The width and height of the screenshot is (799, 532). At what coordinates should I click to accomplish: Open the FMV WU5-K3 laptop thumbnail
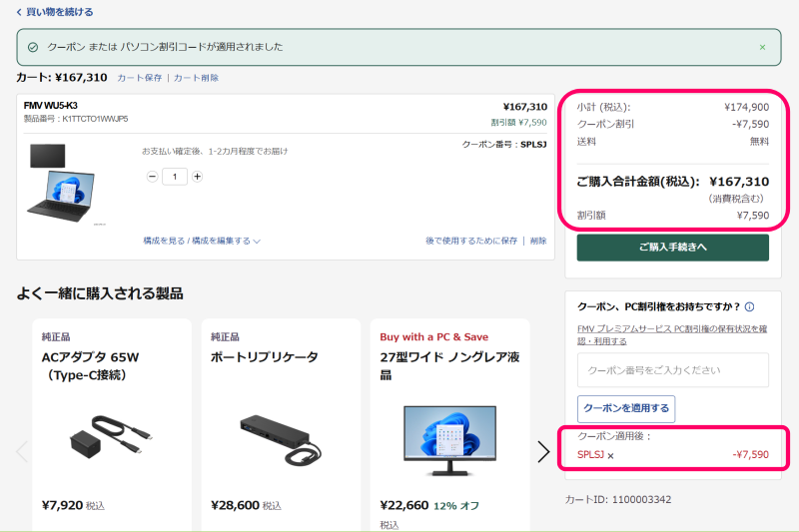[61, 185]
